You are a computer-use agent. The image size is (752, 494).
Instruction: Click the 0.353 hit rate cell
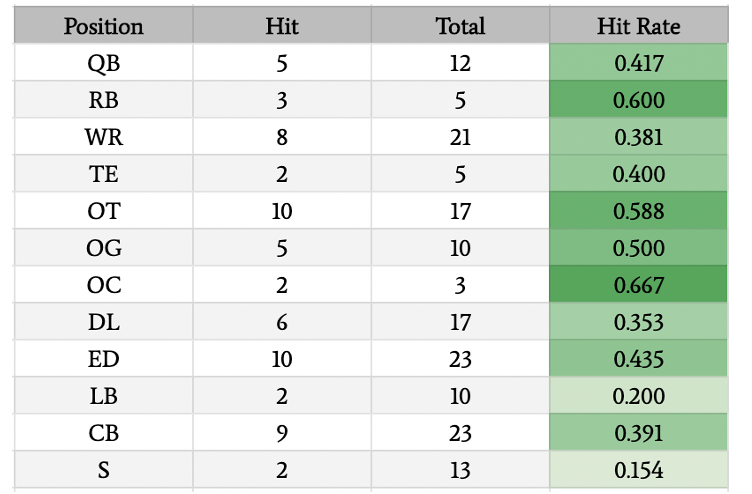pyautogui.click(x=638, y=322)
